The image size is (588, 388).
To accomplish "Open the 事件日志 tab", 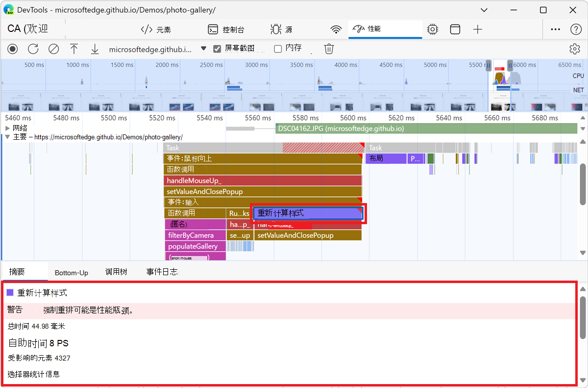I will tap(162, 272).
